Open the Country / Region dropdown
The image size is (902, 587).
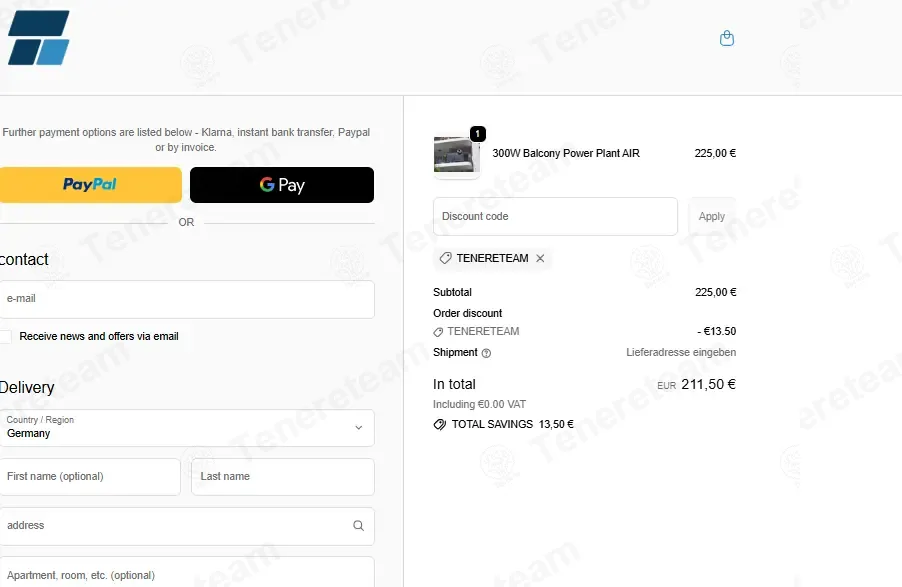tap(187, 428)
